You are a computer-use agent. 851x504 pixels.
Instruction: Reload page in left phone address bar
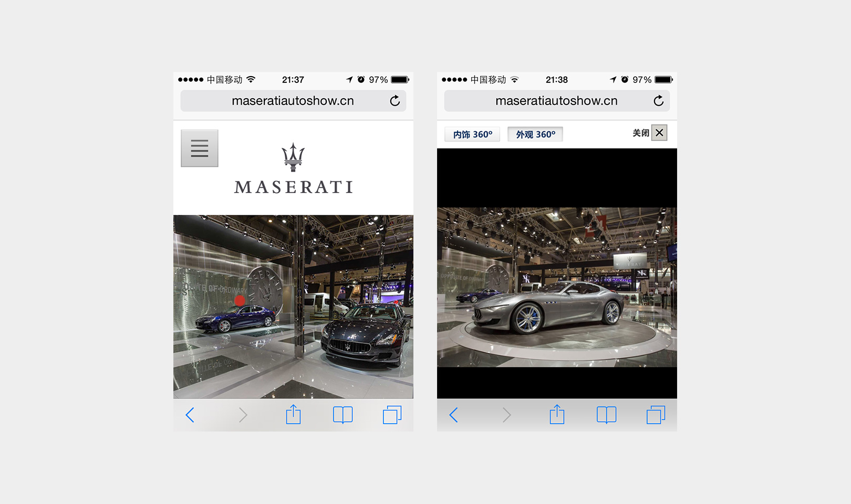coord(395,101)
